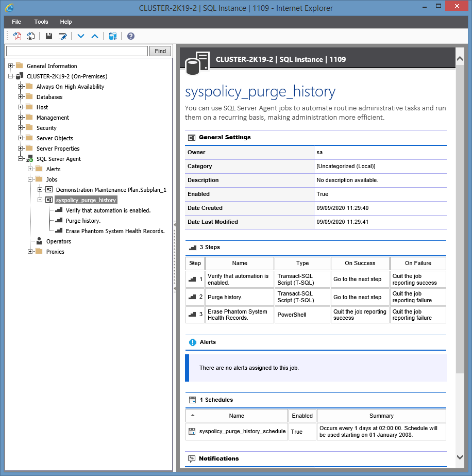This screenshot has height=476, width=472.
Task: Collapse the SQL Server Agent node
Action: (x=21, y=159)
